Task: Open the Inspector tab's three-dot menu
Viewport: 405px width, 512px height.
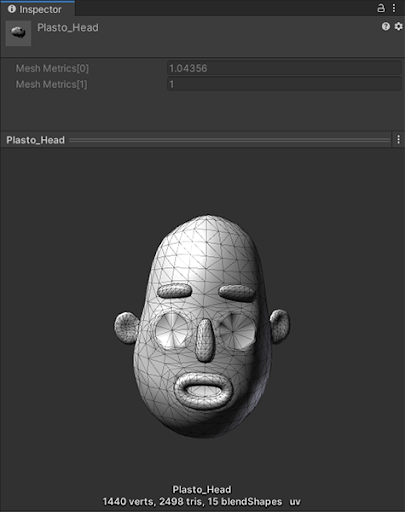Action: (x=394, y=8)
